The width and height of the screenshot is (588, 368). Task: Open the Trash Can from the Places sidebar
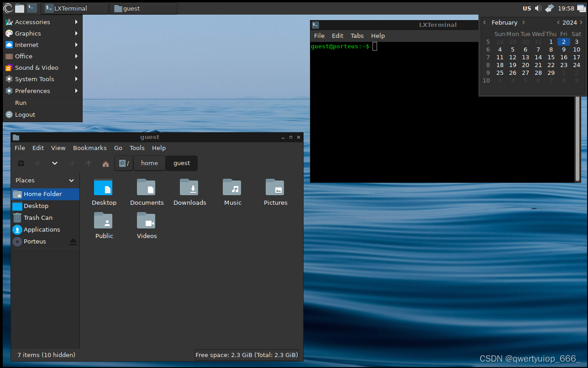coord(37,218)
